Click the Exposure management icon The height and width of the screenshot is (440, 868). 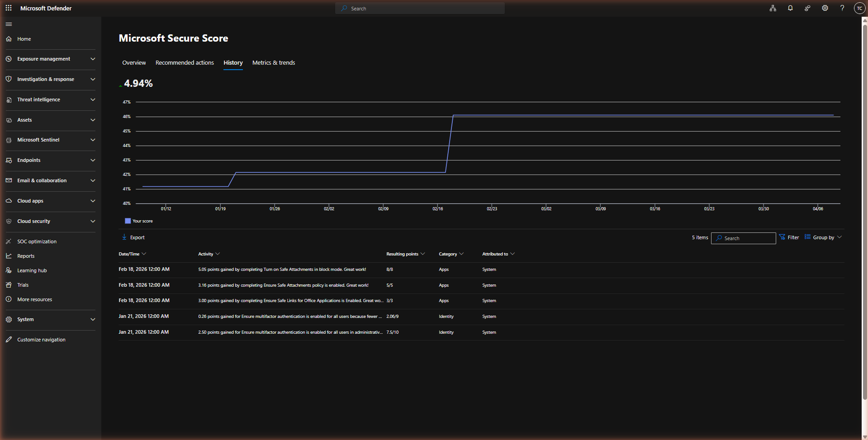(9, 59)
